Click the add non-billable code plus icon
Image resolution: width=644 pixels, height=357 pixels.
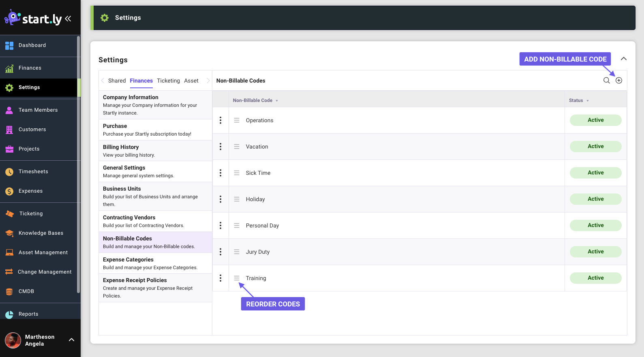[619, 81]
